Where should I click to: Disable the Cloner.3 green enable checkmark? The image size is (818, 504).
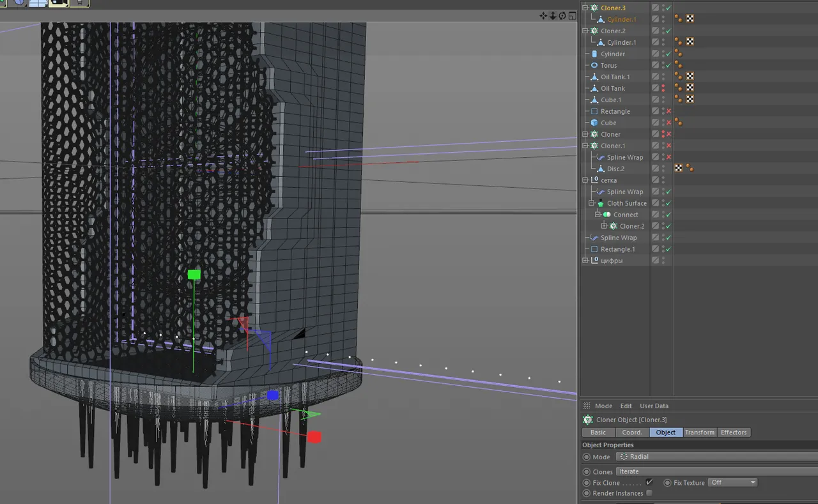668,8
